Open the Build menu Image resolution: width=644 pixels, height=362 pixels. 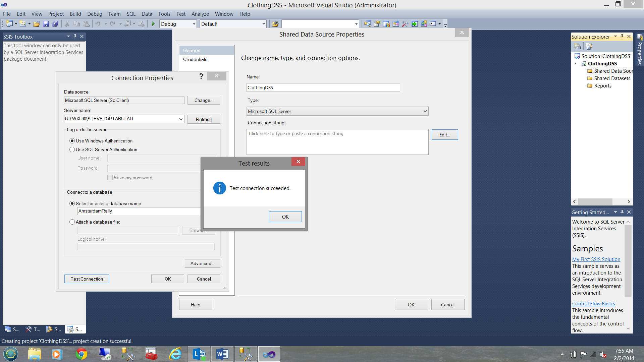75,14
